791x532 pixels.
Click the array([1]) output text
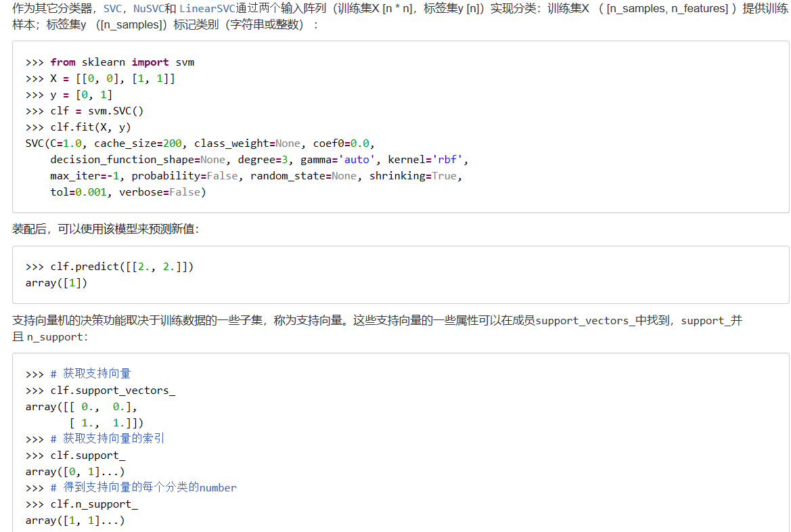pyautogui.click(x=56, y=282)
